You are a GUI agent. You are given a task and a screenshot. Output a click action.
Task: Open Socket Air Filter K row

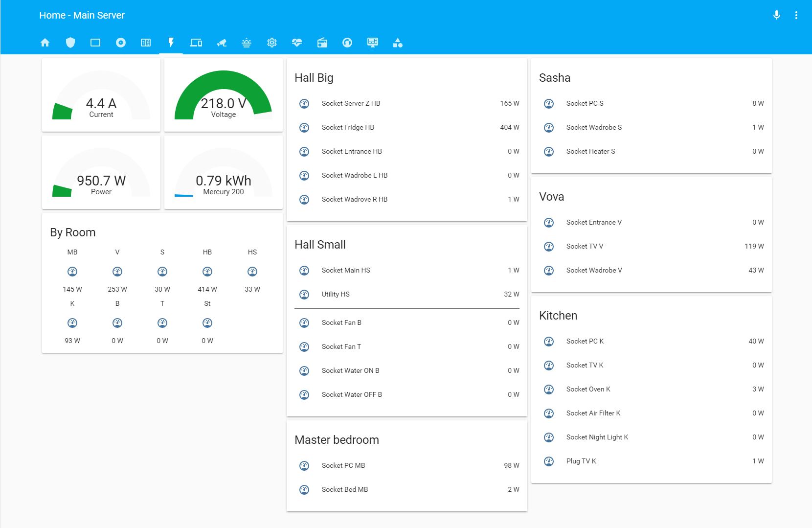coord(652,413)
